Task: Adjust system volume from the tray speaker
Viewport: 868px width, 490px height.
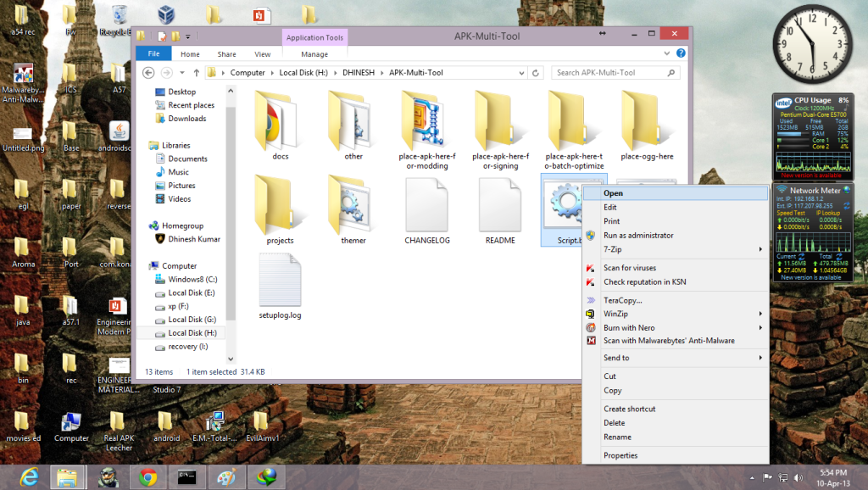Action: point(798,477)
